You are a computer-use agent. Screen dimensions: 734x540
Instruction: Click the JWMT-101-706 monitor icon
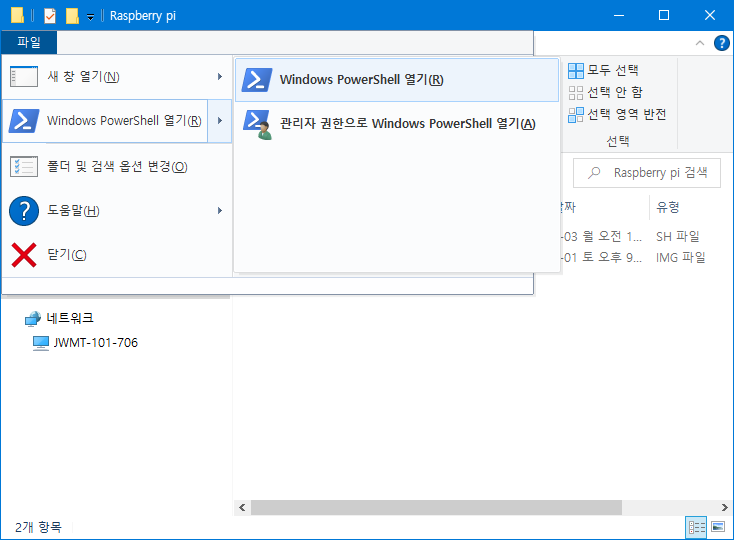(x=41, y=343)
